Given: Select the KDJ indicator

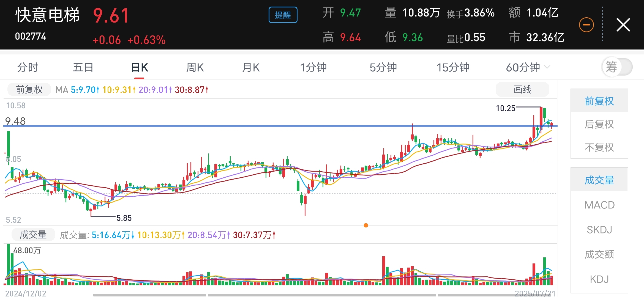Looking at the screenshot, I should [599, 279].
